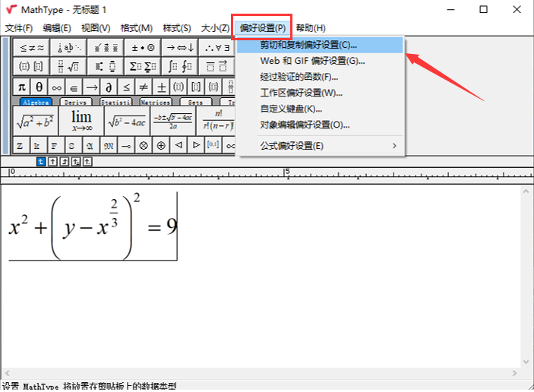534x392 pixels.
Task: Insert the infinity symbol
Action: pos(56,87)
